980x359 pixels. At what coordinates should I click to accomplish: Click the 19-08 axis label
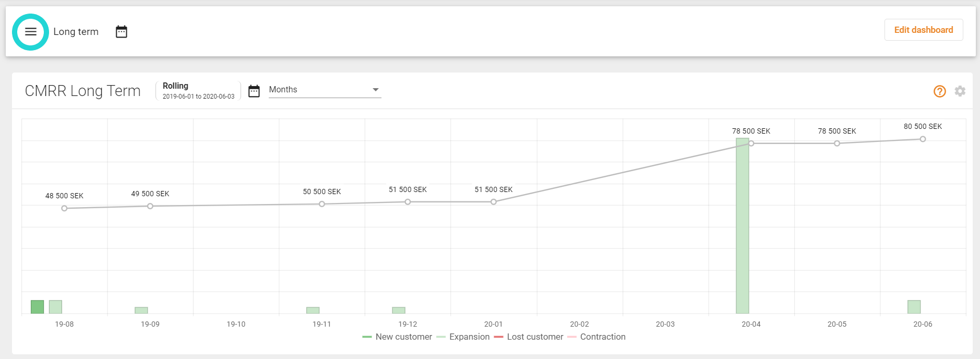[x=64, y=324]
